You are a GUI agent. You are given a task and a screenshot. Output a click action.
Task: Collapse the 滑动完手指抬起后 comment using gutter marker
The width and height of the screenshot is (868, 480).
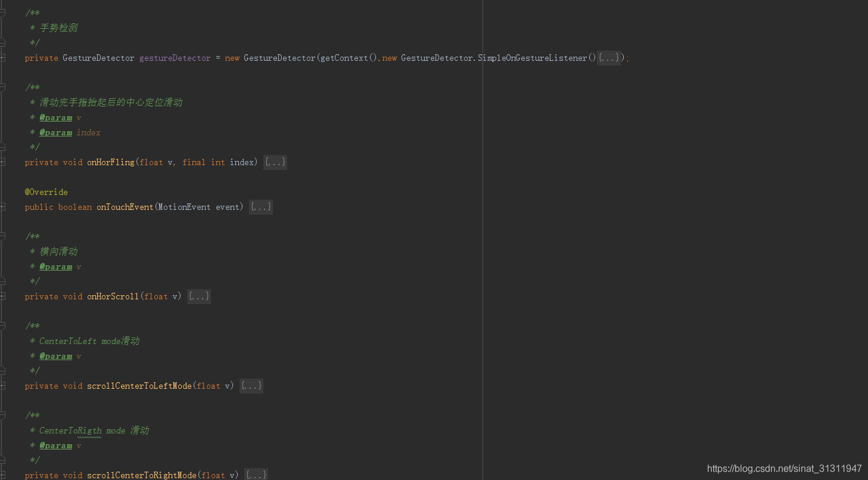(x=2, y=87)
